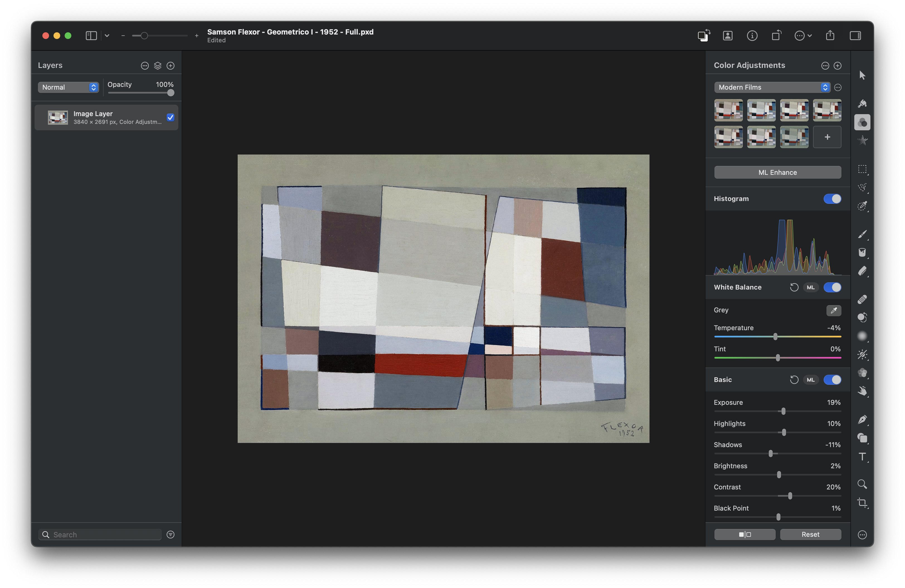Toggle the left sidebar visibility icon
The width and height of the screenshot is (905, 588).
(91, 35)
